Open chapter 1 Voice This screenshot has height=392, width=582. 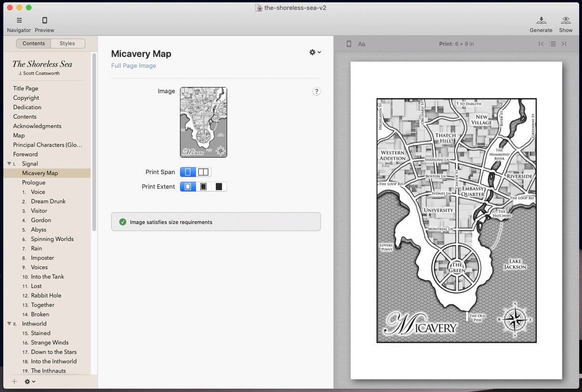(x=38, y=192)
